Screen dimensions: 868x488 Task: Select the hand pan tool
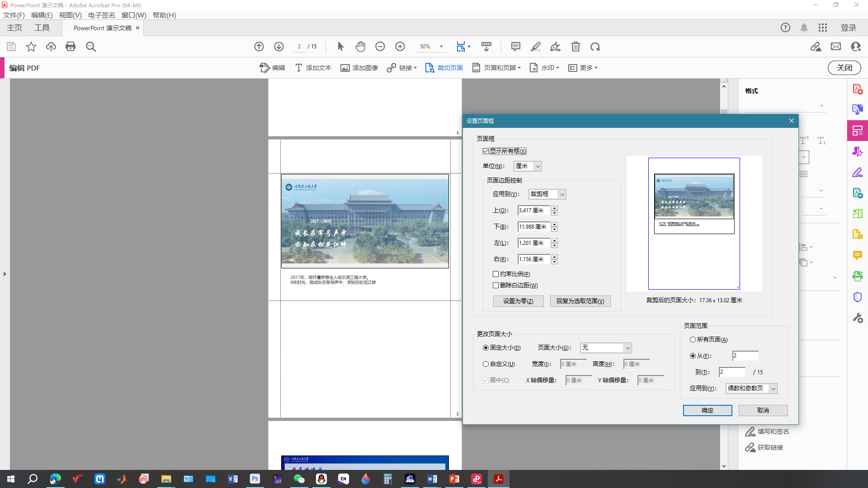pyautogui.click(x=360, y=47)
